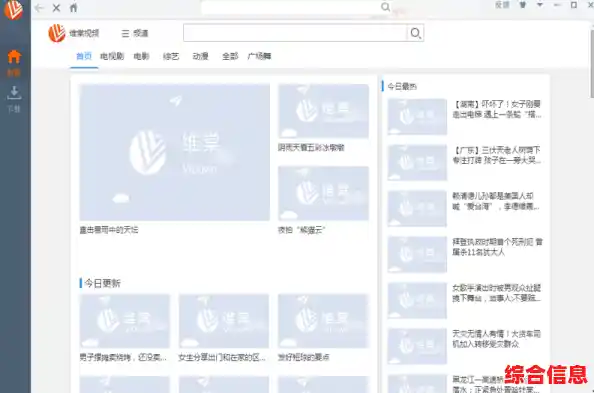Click the magnifier icon in the top address bar

[385, 7]
